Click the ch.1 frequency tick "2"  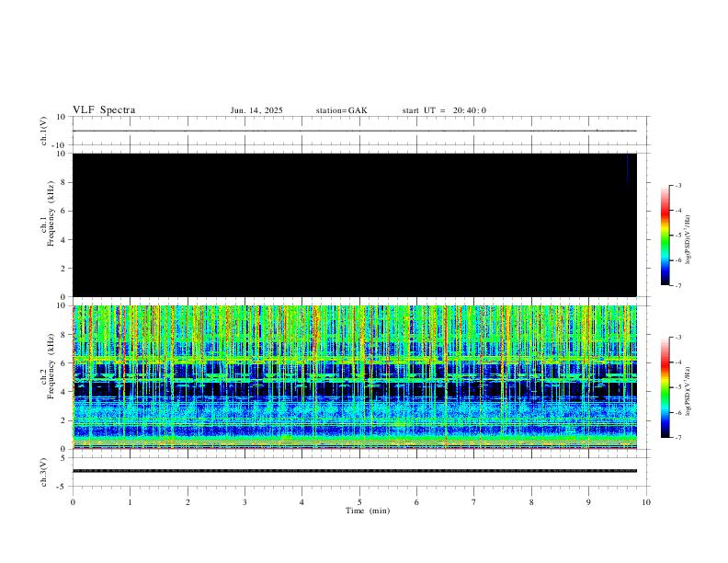coord(63,269)
